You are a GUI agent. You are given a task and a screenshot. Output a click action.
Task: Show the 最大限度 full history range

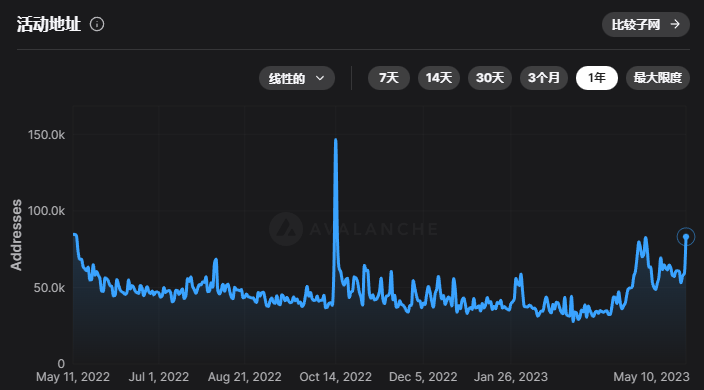pyautogui.click(x=658, y=78)
